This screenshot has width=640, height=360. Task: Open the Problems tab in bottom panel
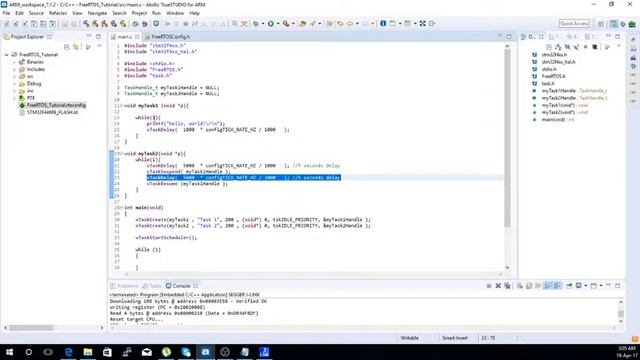click(x=124, y=286)
